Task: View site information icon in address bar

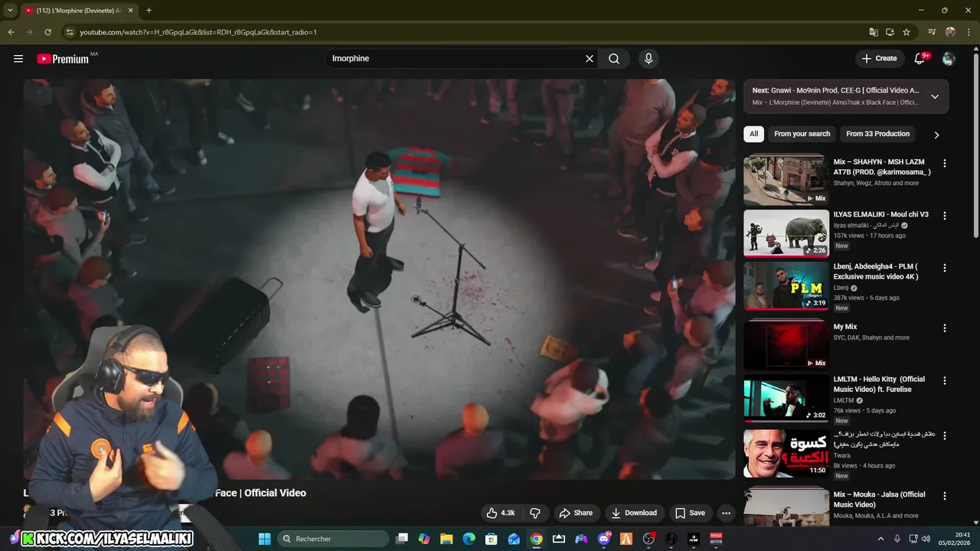Action: tap(70, 32)
